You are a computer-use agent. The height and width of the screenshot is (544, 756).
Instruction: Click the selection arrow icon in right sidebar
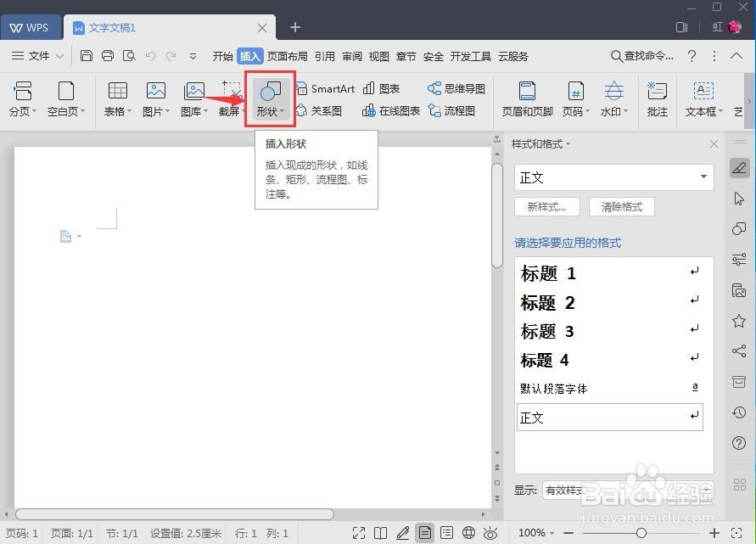739,199
